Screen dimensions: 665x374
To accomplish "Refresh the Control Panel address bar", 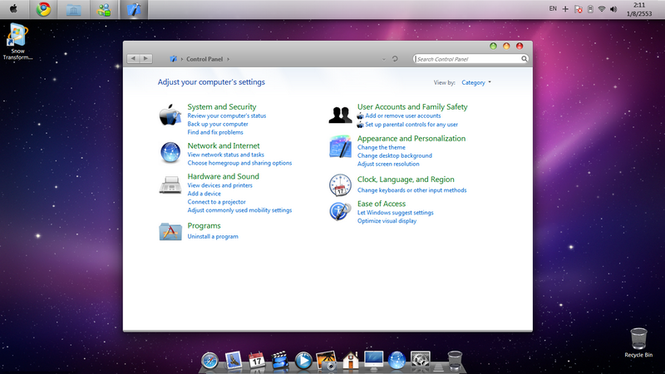I will pyautogui.click(x=395, y=59).
